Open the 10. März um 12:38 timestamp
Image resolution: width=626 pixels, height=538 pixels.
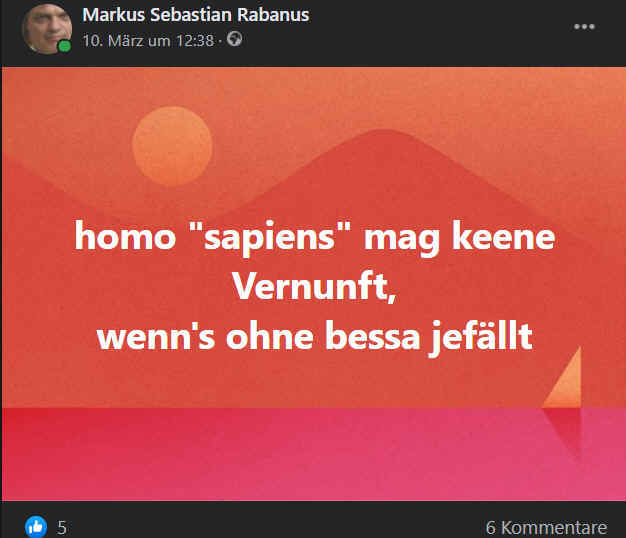[x=148, y=41]
